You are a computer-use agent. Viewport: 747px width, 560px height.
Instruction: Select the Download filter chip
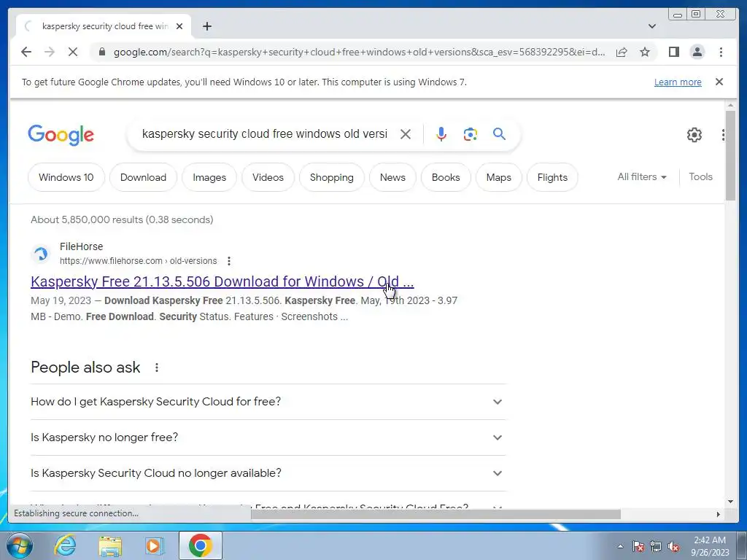coord(144,177)
